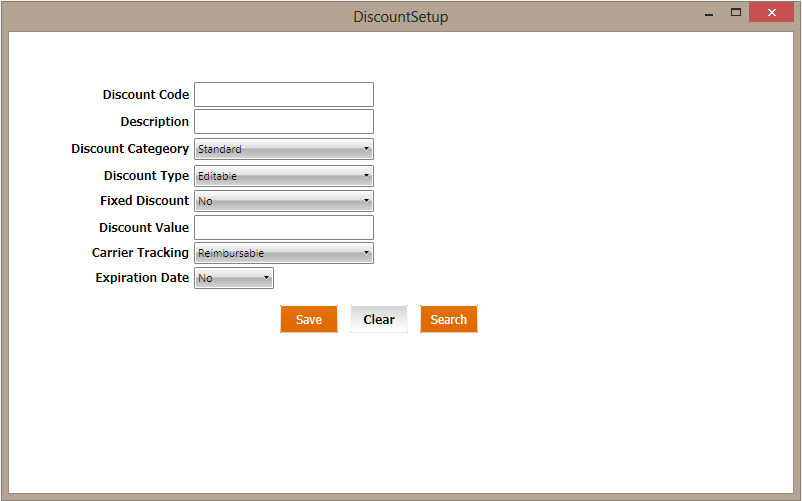Maximize the DiscountSetup window
802x501 pixels.
point(736,12)
